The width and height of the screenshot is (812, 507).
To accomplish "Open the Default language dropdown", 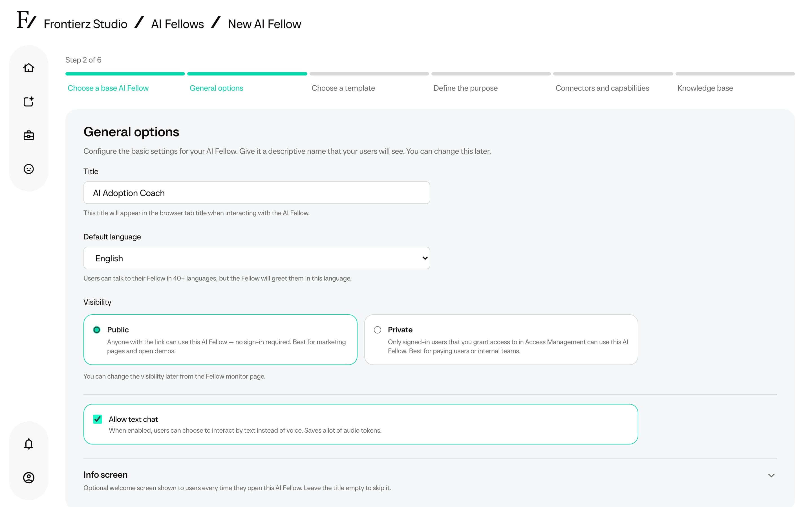I will tap(257, 258).
